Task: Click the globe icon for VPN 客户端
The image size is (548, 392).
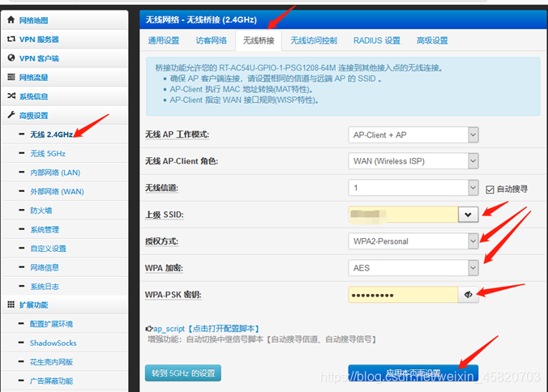Action: [x=11, y=58]
